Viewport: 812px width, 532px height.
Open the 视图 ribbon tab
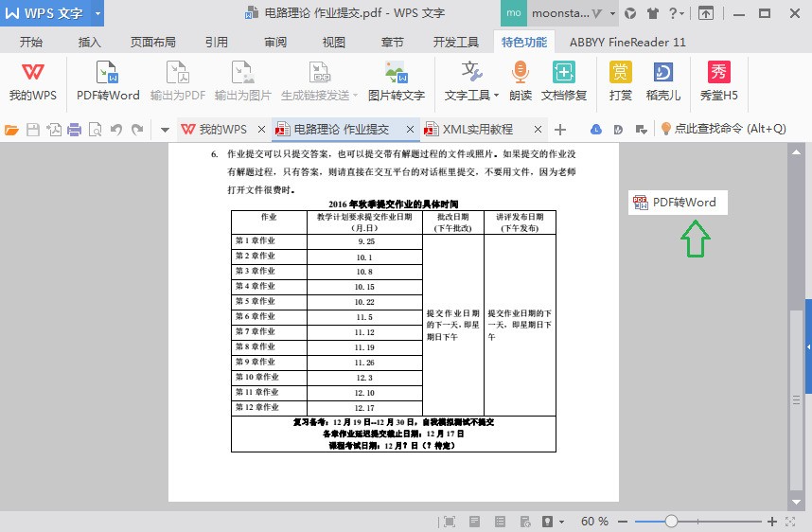(x=333, y=42)
